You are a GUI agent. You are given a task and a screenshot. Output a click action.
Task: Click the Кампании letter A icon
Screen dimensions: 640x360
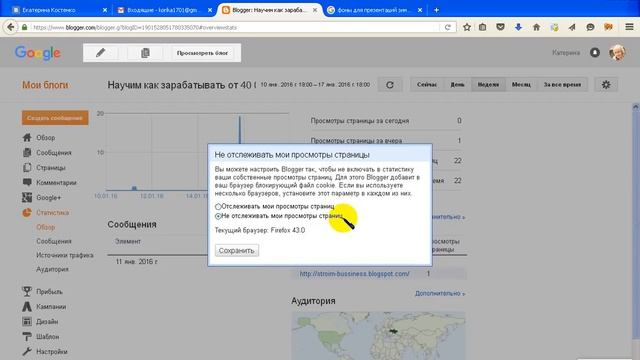tap(27, 307)
